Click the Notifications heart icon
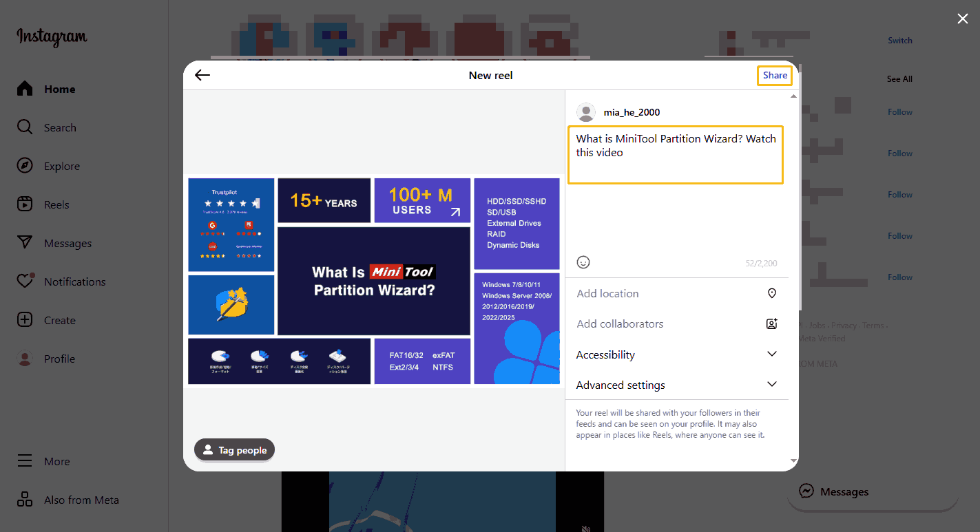Image resolution: width=980 pixels, height=532 pixels. click(25, 281)
